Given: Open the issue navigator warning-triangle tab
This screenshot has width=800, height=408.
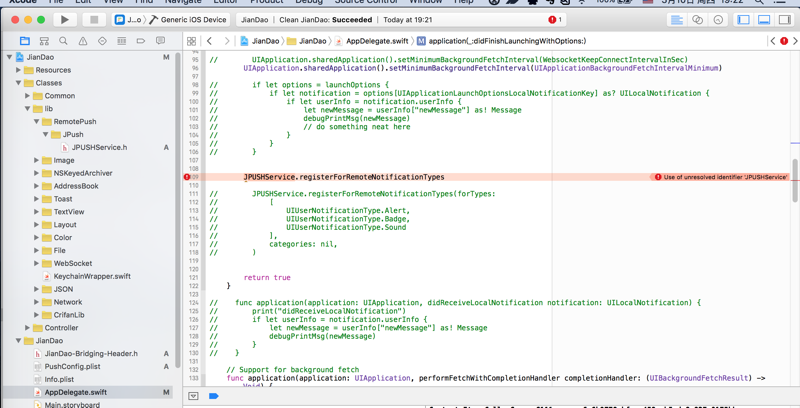Looking at the screenshot, I should pyautogui.click(x=83, y=41).
